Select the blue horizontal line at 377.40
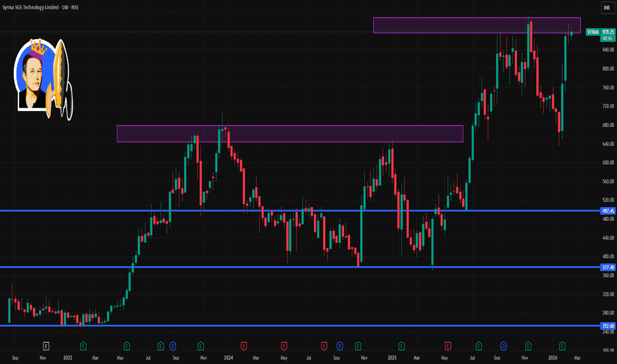Image resolution: width=617 pixels, height=364 pixels. (x=299, y=267)
